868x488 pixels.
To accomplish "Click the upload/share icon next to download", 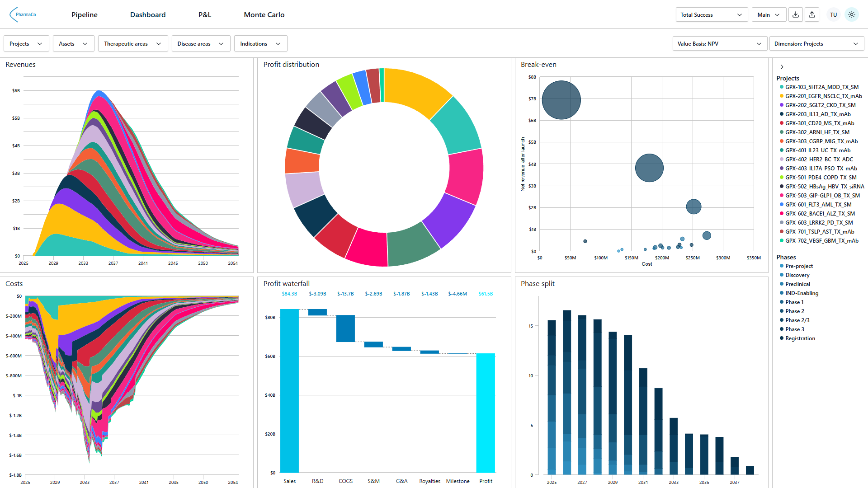I will point(812,14).
